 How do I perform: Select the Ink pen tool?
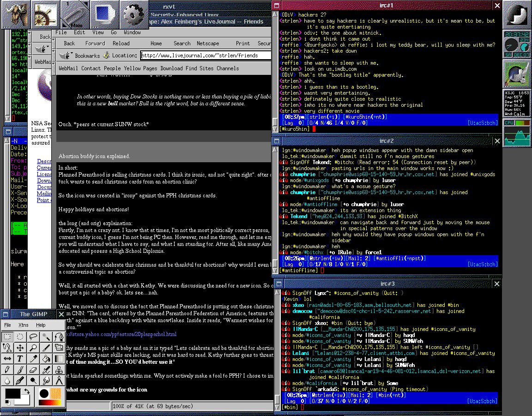[20, 380]
